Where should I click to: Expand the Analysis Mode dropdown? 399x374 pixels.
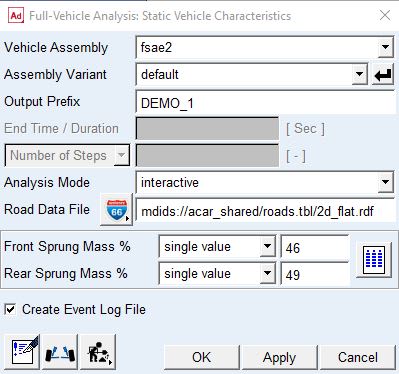(x=386, y=182)
